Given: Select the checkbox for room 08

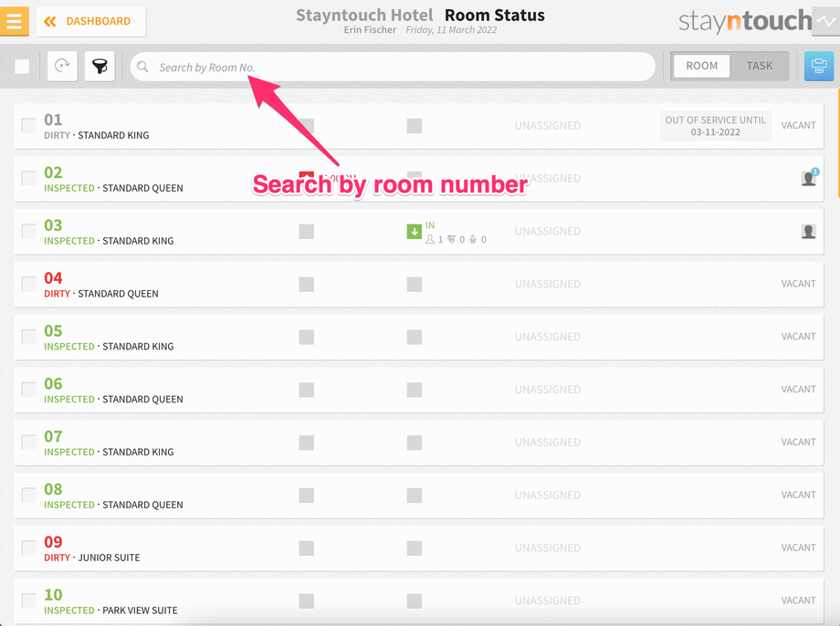Looking at the screenshot, I should point(29,495).
